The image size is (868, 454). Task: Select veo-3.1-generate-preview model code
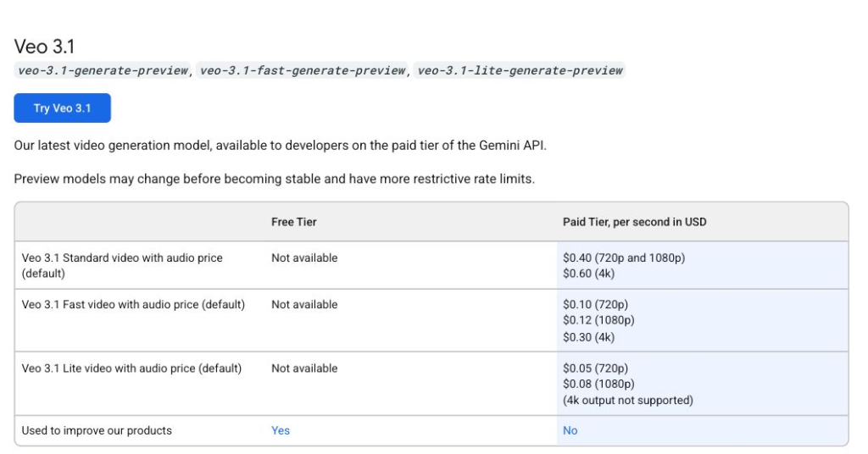point(103,70)
